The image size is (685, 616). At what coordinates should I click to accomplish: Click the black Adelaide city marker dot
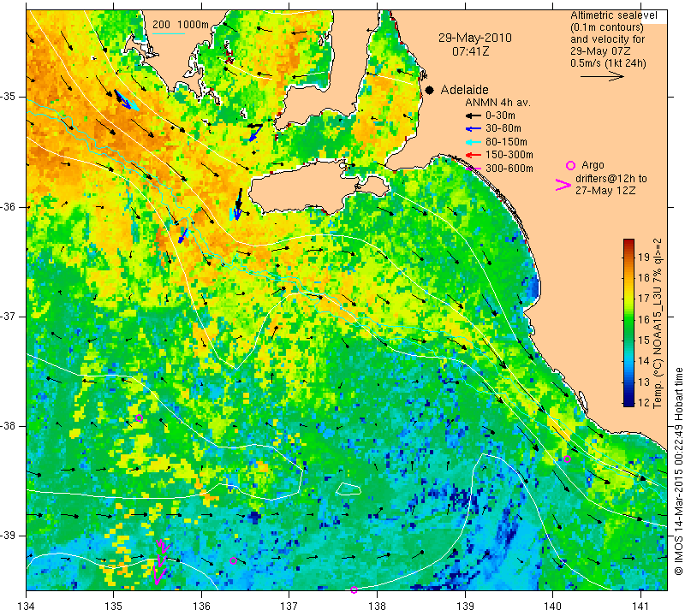coord(430,90)
